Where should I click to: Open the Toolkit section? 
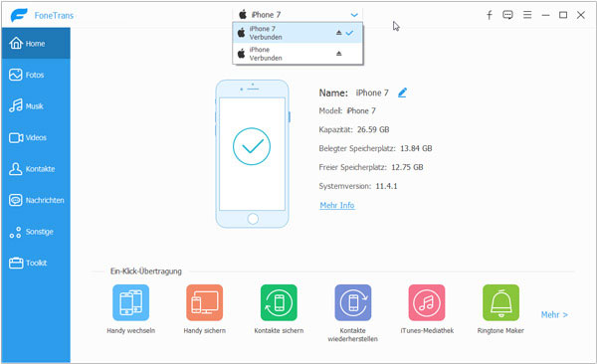(36, 263)
